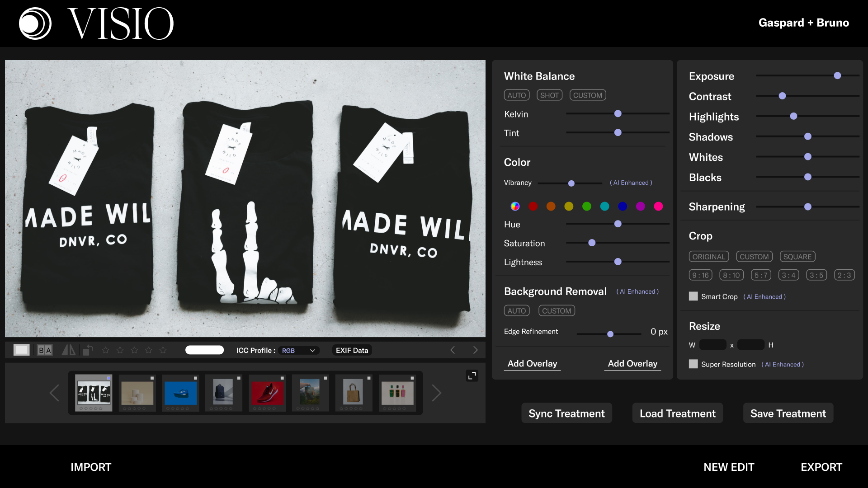Click the Exposure slider handle

click(838, 76)
